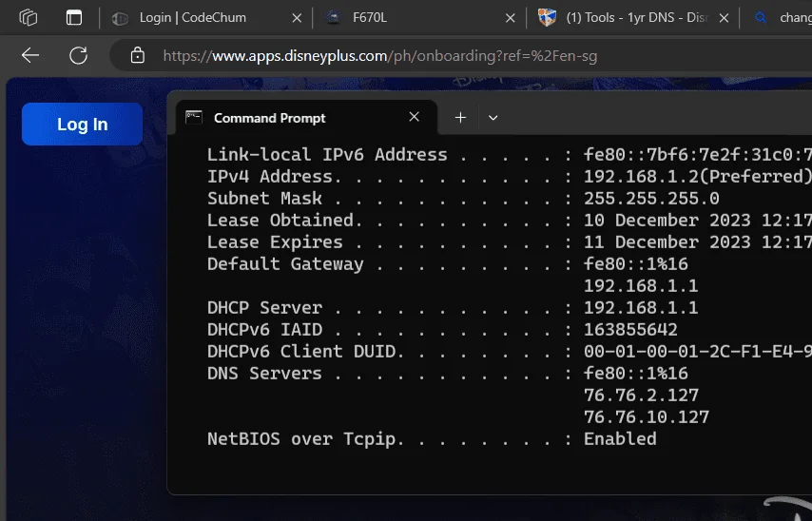The height and width of the screenshot is (521, 812).
Task: Select the Command Prompt terminal tab
Action: (306, 118)
